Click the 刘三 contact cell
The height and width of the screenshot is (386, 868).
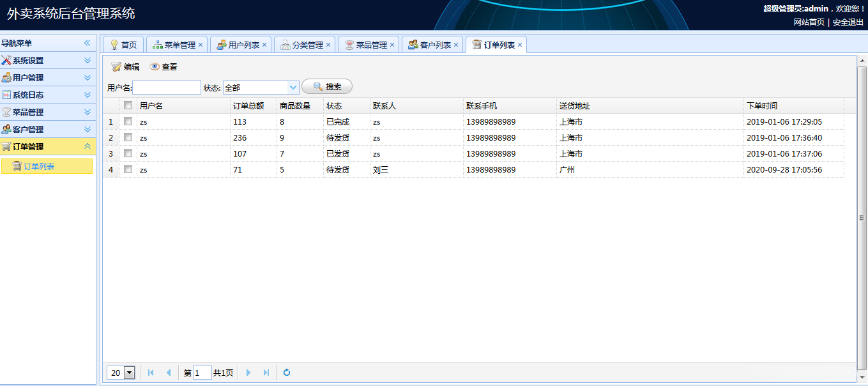(x=416, y=169)
